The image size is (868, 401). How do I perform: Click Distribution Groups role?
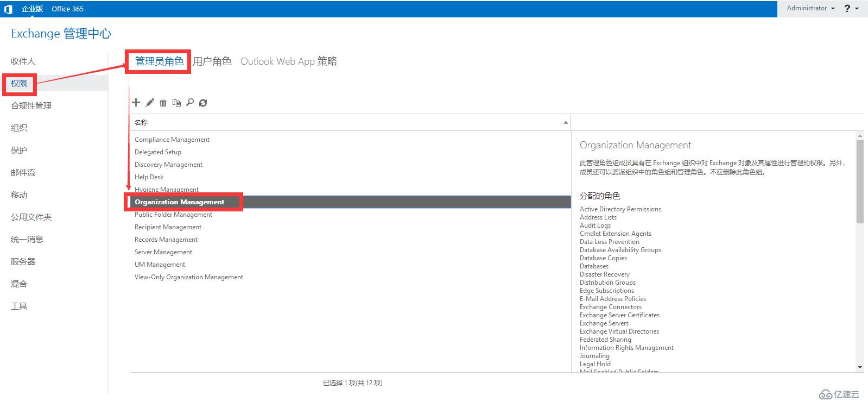click(607, 283)
